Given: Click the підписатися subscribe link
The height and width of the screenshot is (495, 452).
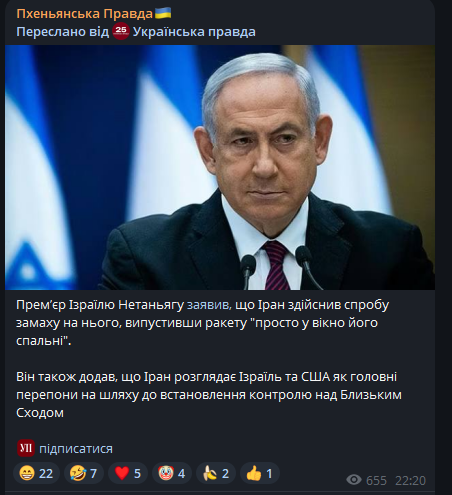Looking at the screenshot, I should tap(76, 449).
